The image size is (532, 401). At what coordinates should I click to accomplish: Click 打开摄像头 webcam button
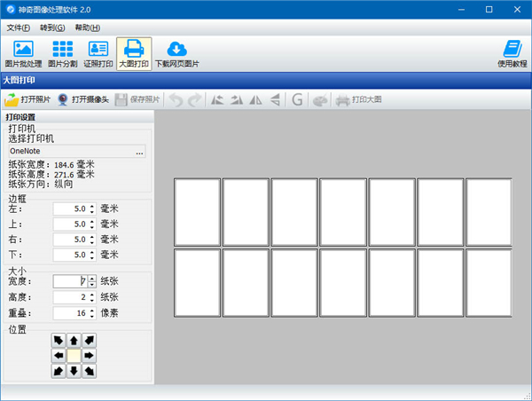82,100
